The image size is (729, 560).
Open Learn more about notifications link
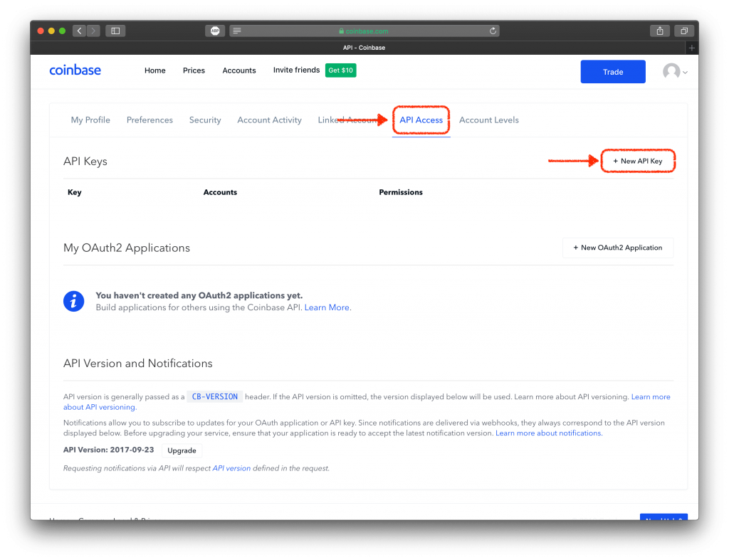548,433
